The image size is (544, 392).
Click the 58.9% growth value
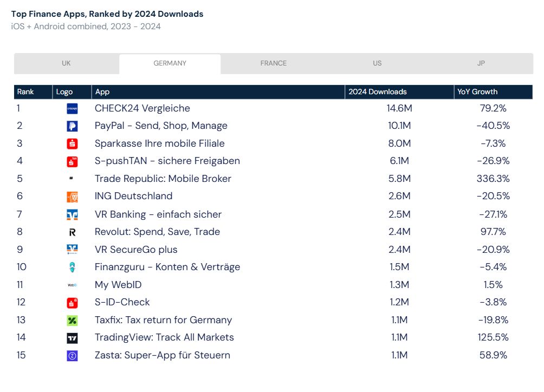[x=493, y=355]
